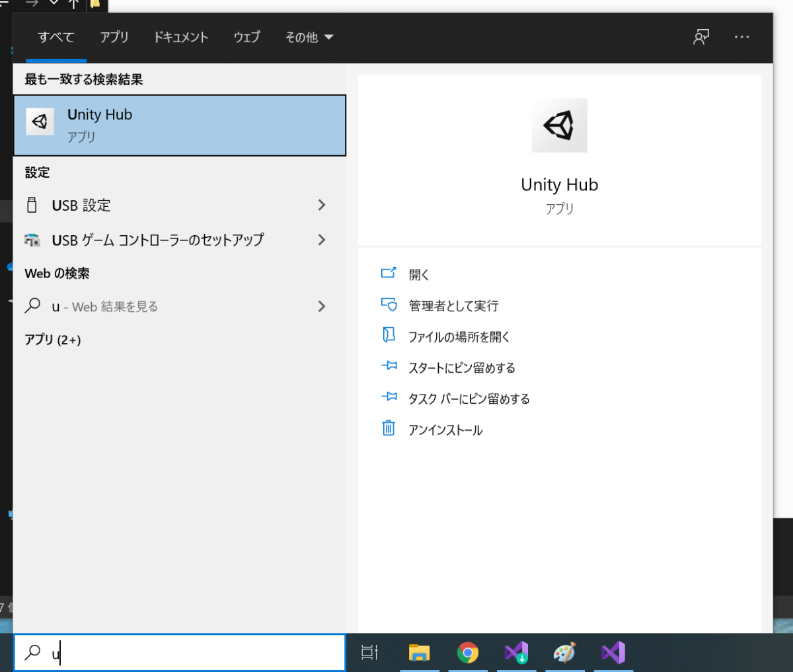Screen dimensions: 793x672
Task: Open the USB 設定 result
Action: 179,205
